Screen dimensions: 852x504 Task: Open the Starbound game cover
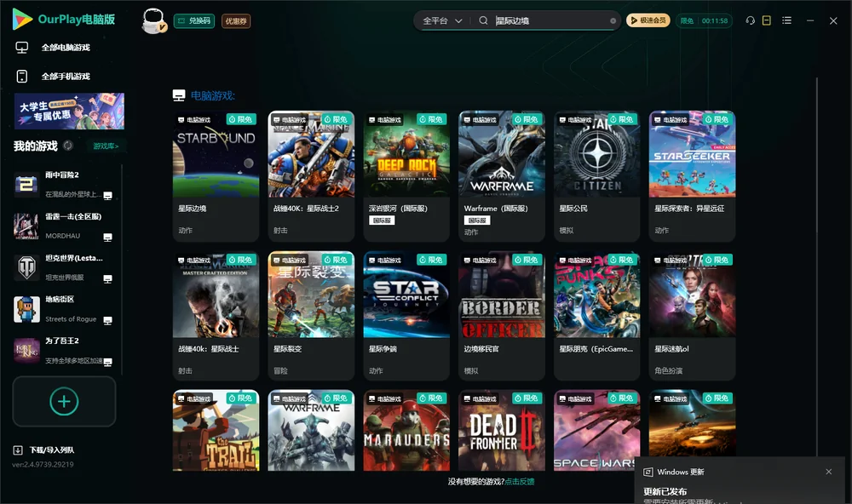click(x=216, y=154)
